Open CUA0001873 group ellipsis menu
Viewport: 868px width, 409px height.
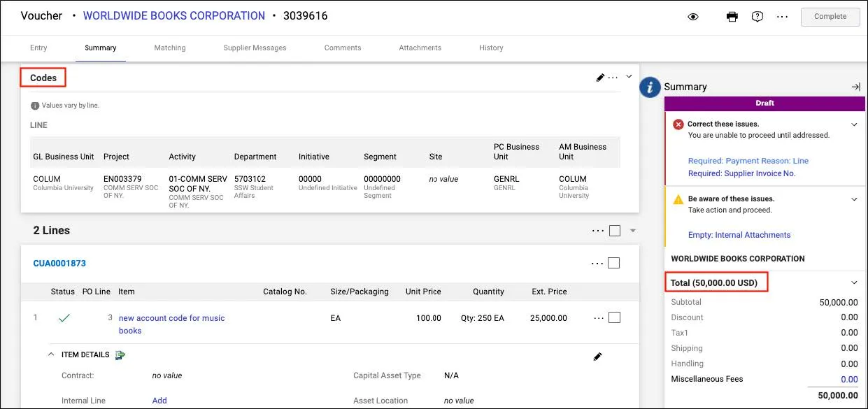(597, 264)
